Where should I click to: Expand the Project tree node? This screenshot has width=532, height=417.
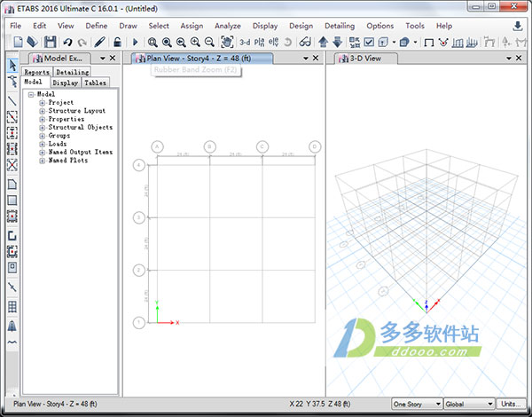[42, 103]
